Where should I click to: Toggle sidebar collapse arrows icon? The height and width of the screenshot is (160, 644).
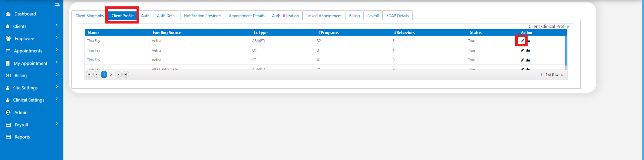(57, 5)
